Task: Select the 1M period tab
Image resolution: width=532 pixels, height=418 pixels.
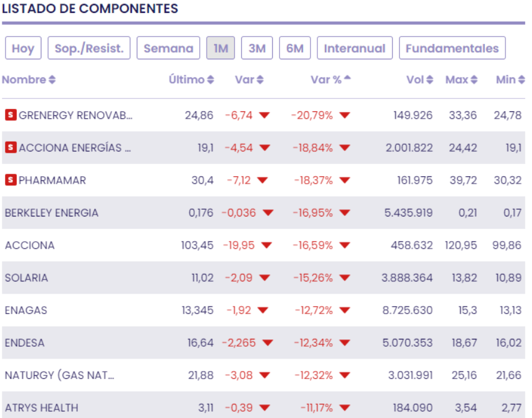Action: coord(220,48)
